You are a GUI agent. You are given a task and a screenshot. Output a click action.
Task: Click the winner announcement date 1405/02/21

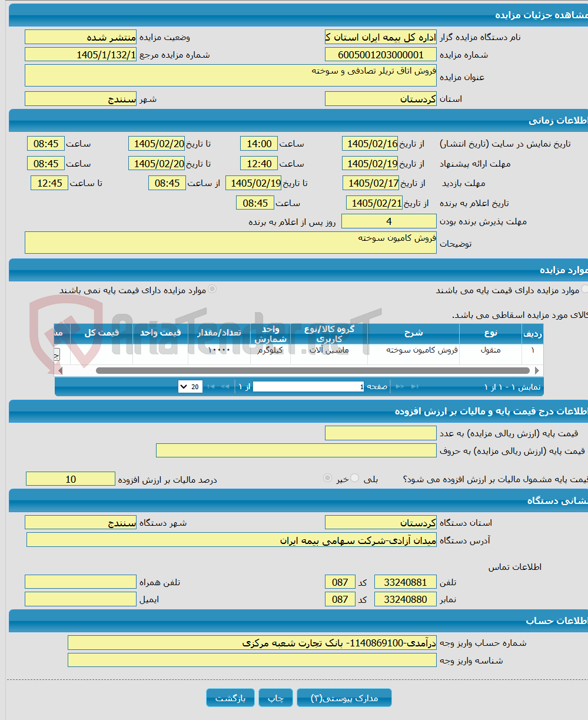pos(374,203)
